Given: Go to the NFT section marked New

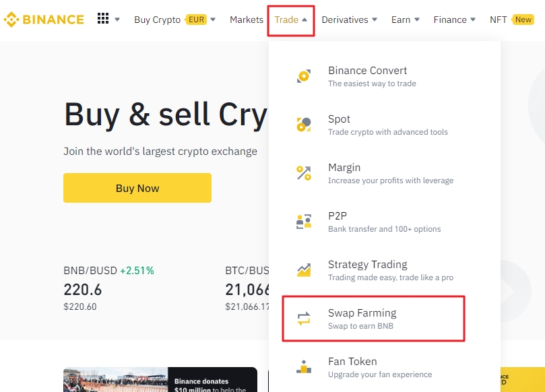Looking at the screenshot, I should 496,20.
